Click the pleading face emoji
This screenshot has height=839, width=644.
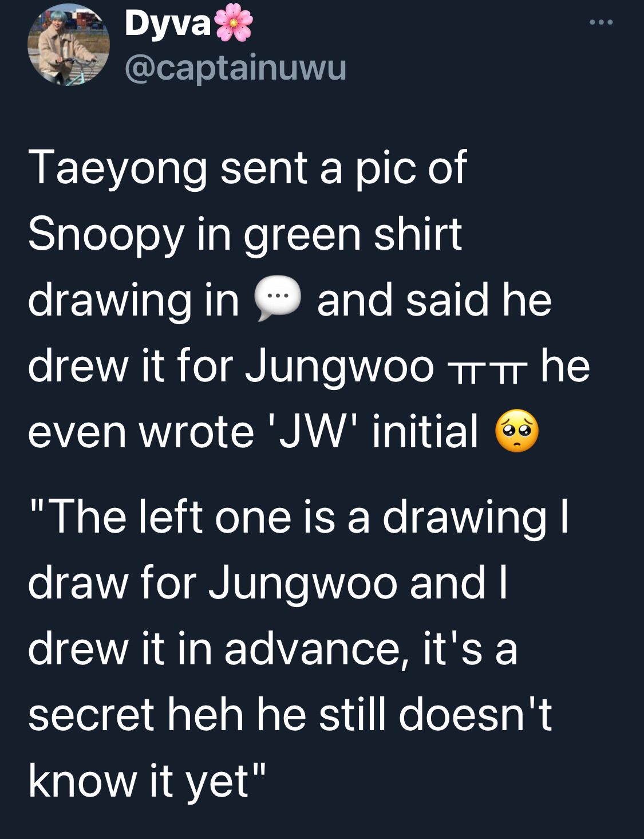516,431
